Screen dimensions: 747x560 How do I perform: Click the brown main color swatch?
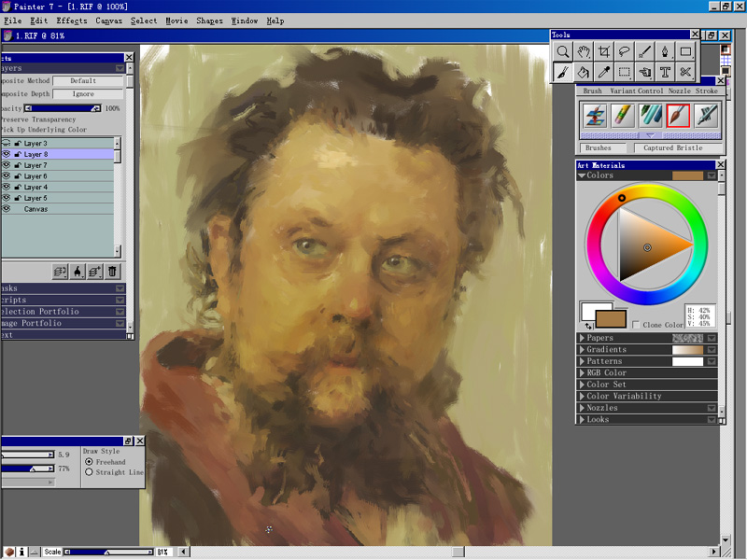pyautogui.click(x=611, y=319)
